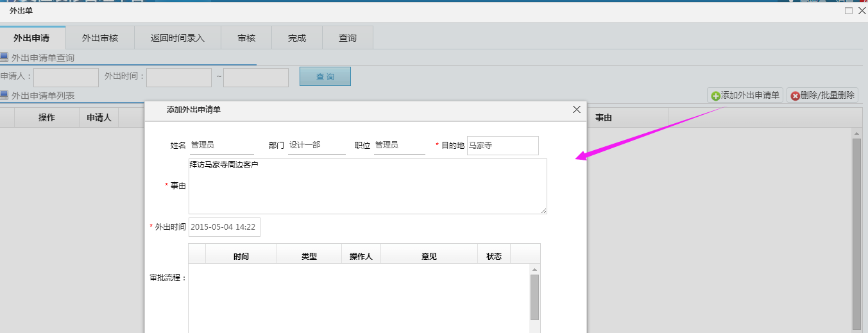Switch to the 外出审核 tab
Viewport: 868px width, 333px height.
[100, 38]
